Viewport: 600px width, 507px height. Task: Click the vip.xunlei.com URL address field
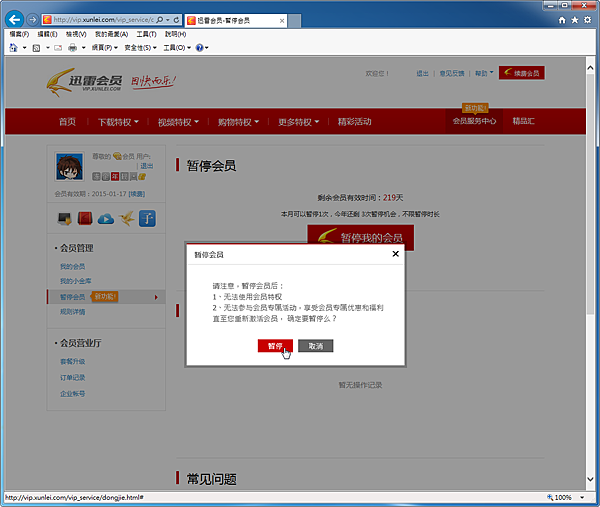pos(103,20)
